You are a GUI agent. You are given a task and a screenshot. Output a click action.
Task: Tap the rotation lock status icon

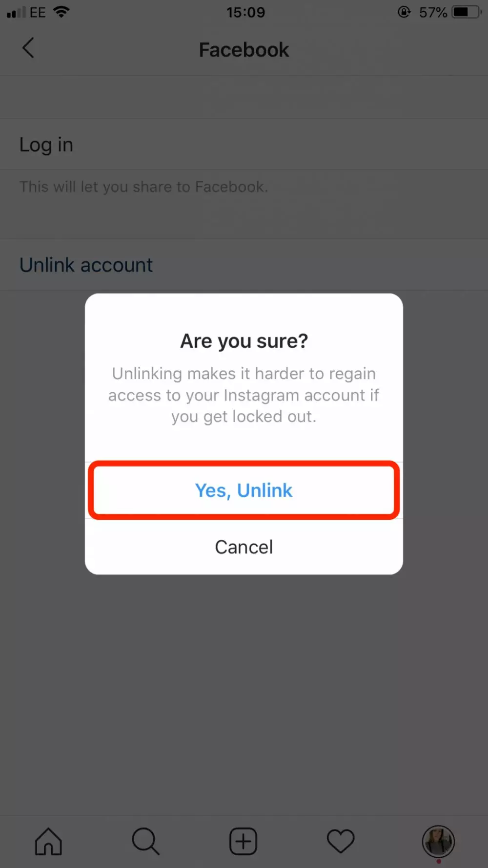pyautogui.click(x=404, y=12)
